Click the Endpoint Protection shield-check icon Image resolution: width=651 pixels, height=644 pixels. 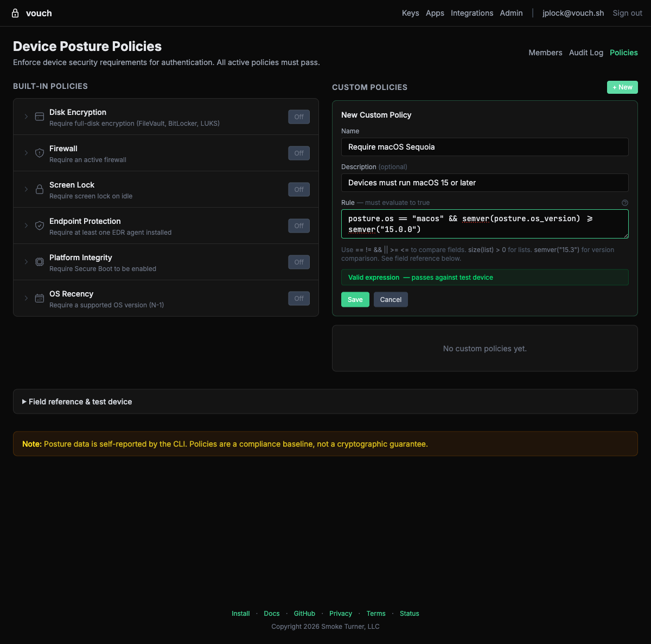[39, 225]
